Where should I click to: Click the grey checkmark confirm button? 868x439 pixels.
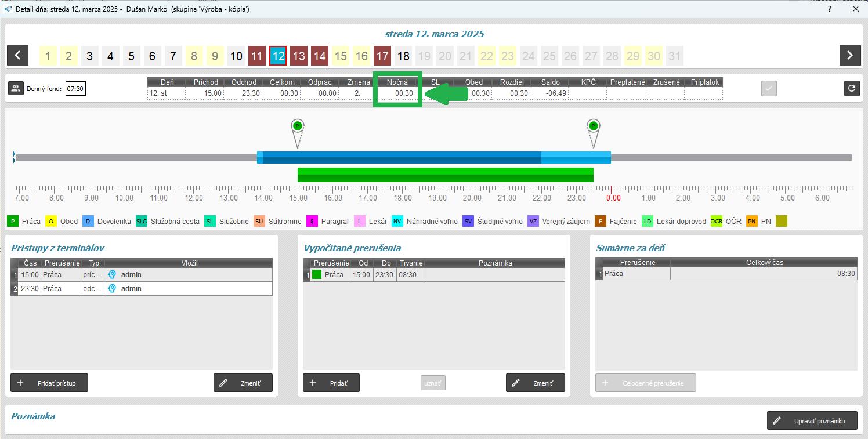(769, 88)
